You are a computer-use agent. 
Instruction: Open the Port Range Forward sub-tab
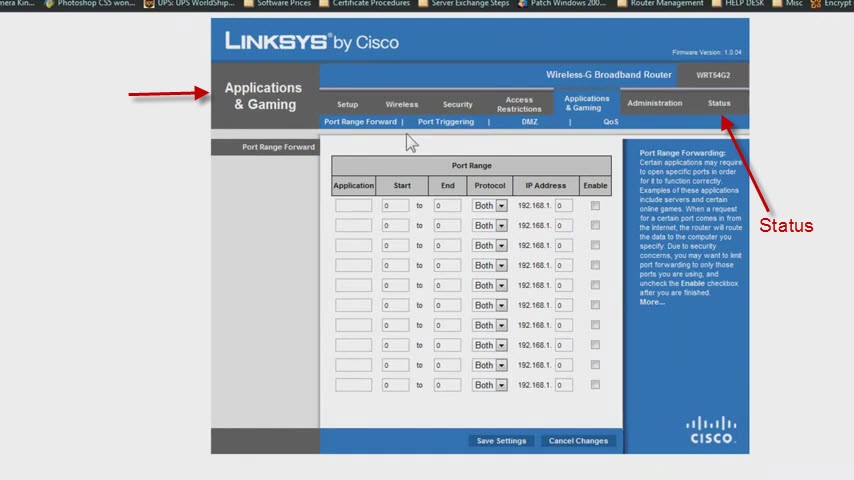pyautogui.click(x=361, y=121)
